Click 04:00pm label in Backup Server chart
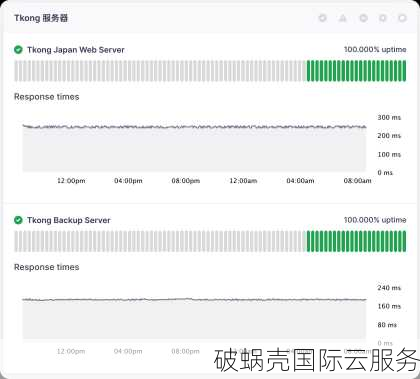The height and width of the screenshot is (379, 420). [x=128, y=351]
